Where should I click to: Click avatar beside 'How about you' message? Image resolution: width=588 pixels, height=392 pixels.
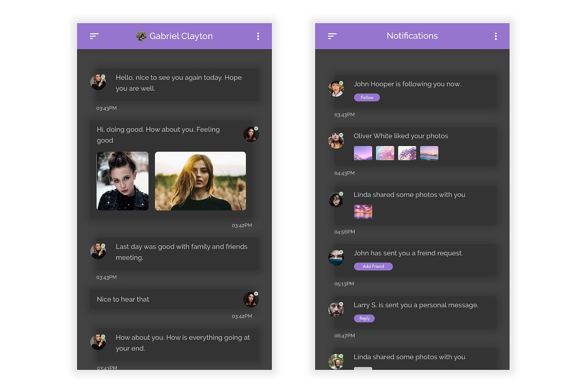pyautogui.click(x=98, y=342)
